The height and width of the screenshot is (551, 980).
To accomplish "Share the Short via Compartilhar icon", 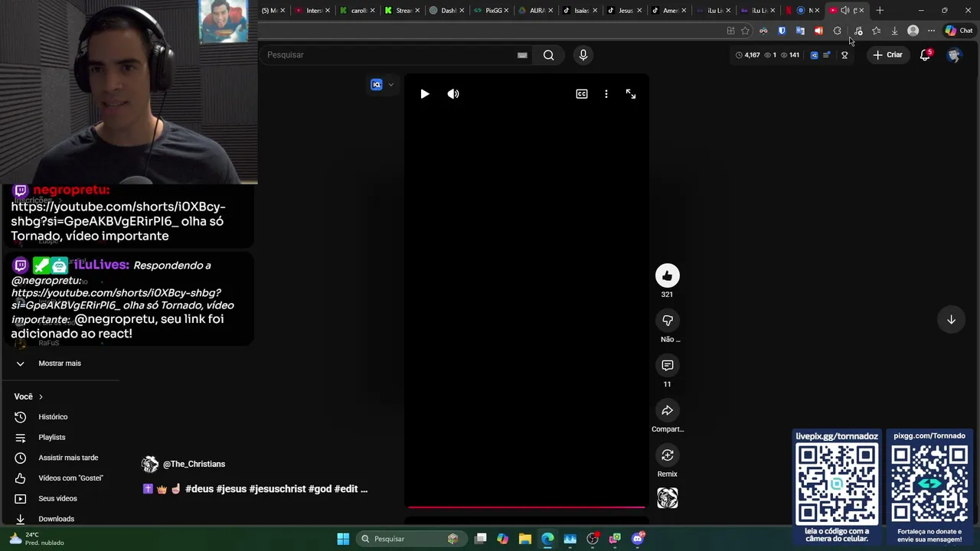I will (667, 411).
